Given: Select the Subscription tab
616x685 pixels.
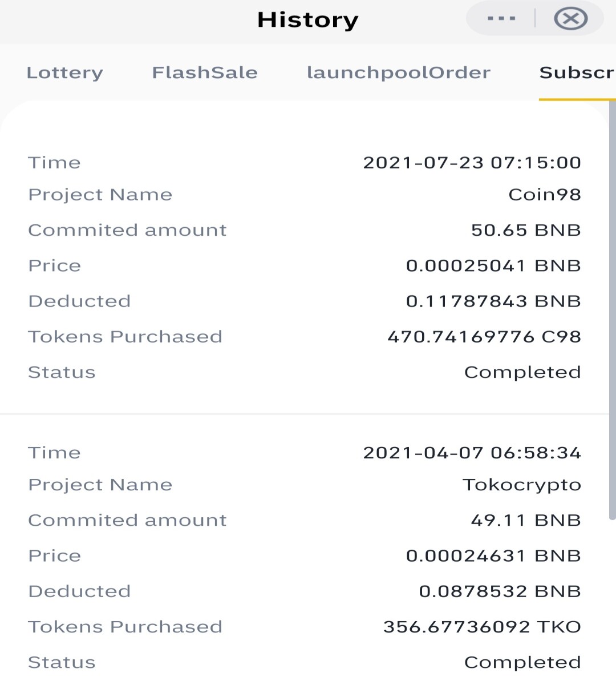Looking at the screenshot, I should 577,72.
